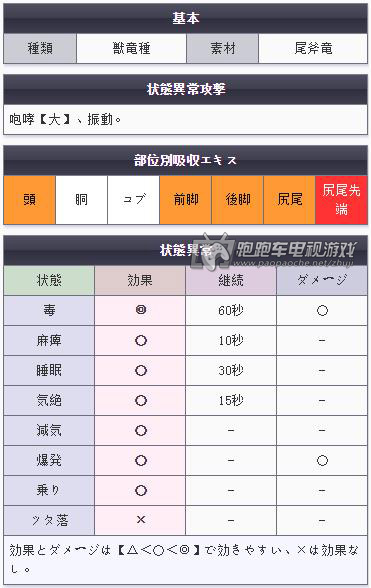Click the double-circle icon in 毒 row
Screen dimensions: 371x588
click(141, 310)
